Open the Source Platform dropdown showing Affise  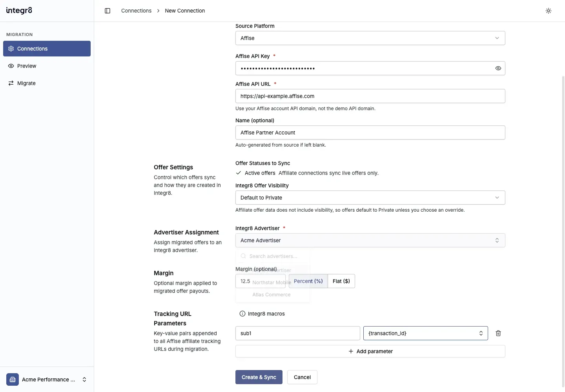pyautogui.click(x=370, y=38)
